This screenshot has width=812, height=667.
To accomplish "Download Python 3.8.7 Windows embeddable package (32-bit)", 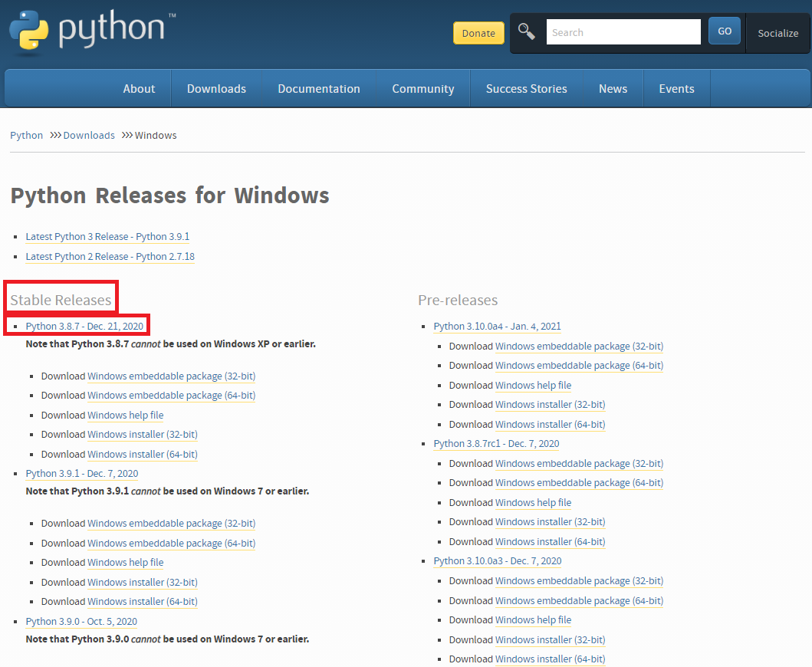I will pyautogui.click(x=172, y=376).
